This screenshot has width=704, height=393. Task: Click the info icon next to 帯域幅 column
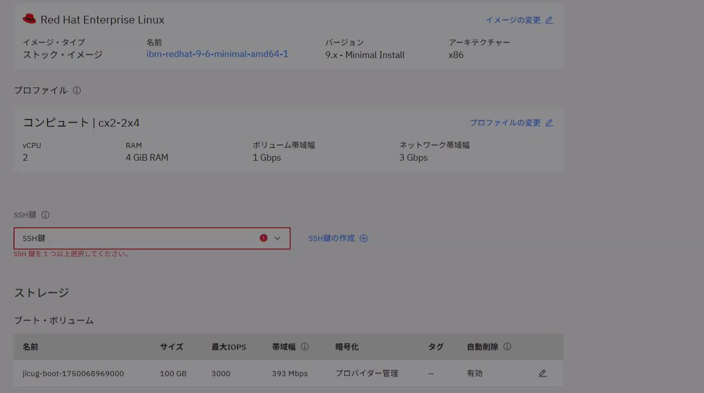pyautogui.click(x=304, y=346)
